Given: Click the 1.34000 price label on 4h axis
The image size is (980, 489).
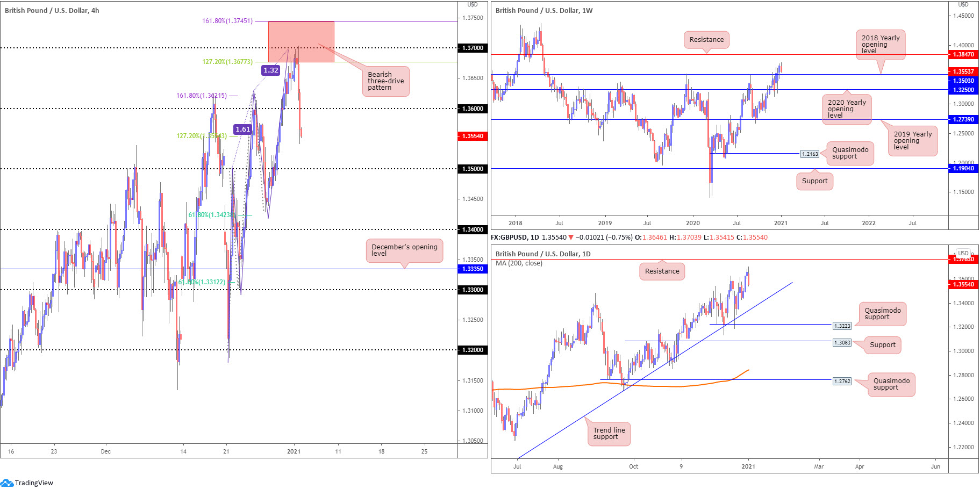Looking at the screenshot, I should click(x=473, y=229).
